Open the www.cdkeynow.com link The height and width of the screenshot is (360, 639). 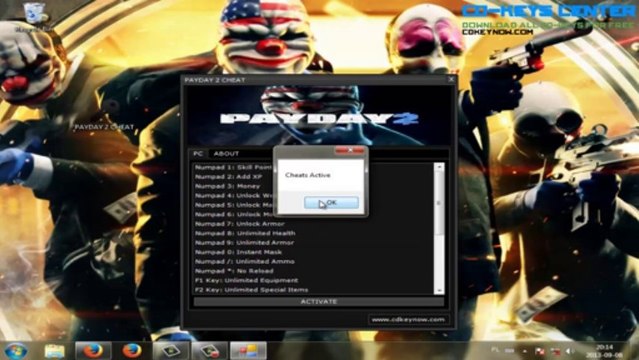click(x=408, y=320)
